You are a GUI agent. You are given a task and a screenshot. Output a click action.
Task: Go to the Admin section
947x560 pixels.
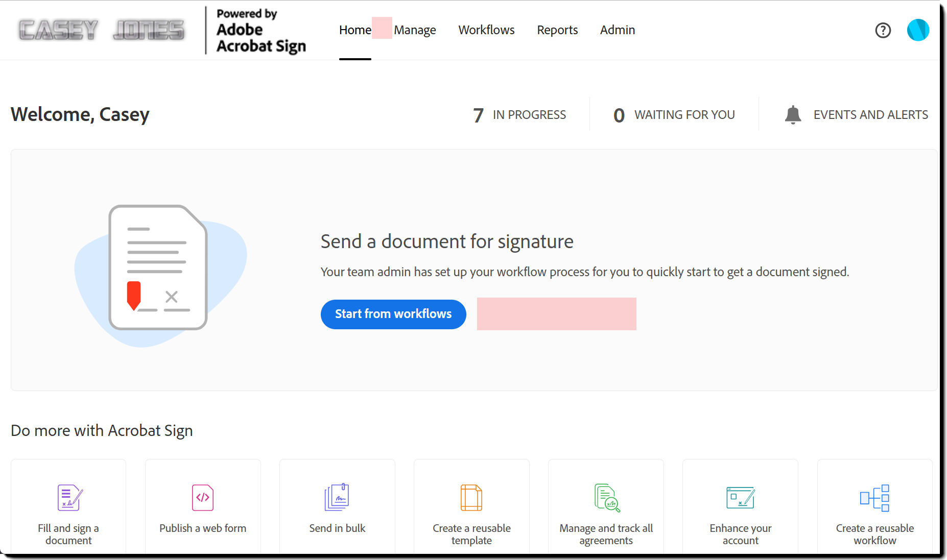[618, 30]
